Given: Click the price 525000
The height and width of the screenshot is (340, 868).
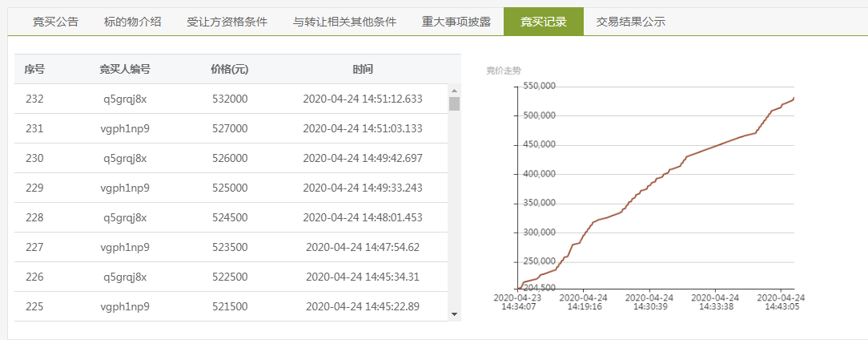Looking at the screenshot, I should (x=230, y=188).
